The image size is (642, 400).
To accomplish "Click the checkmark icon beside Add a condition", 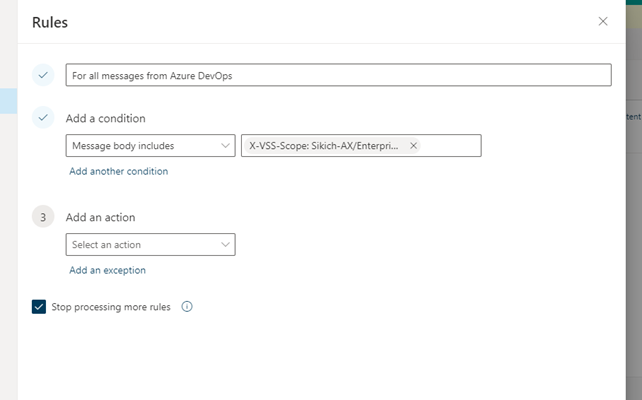I will (43, 118).
